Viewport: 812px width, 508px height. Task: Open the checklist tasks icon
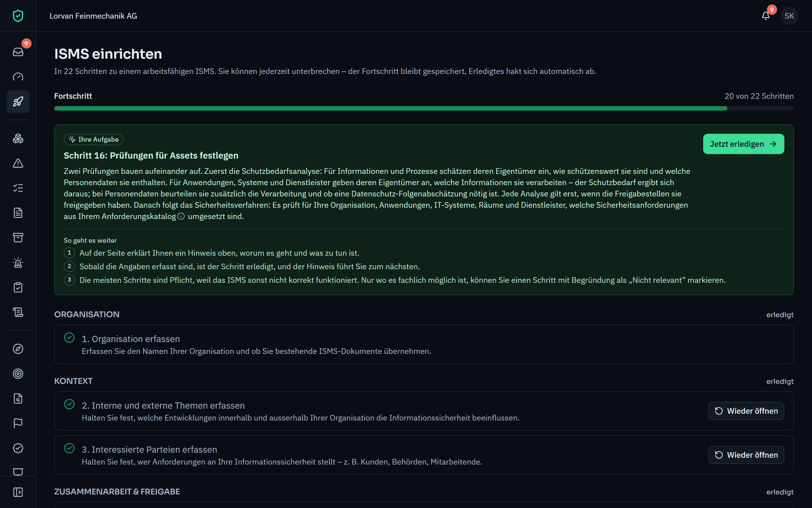pyautogui.click(x=18, y=188)
